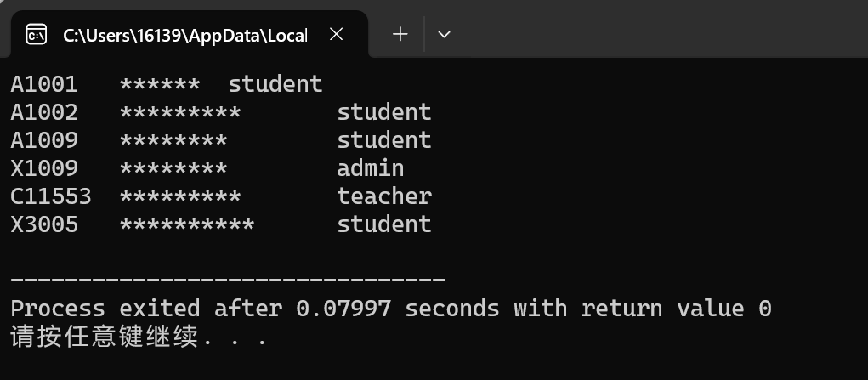Viewport: 868px width, 380px height.
Task: Click the word student on the A1001 row
Action: tap(275, 84)
